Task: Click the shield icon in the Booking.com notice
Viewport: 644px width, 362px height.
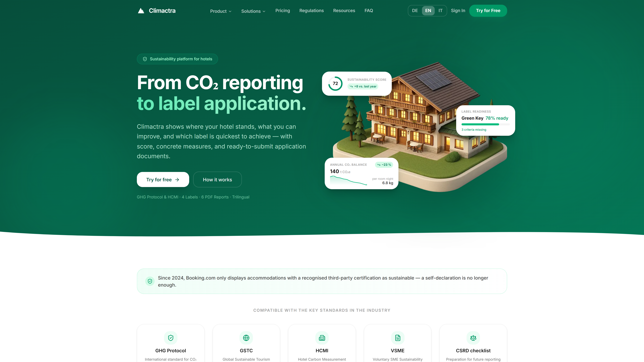Action: [x=150, y=281]
